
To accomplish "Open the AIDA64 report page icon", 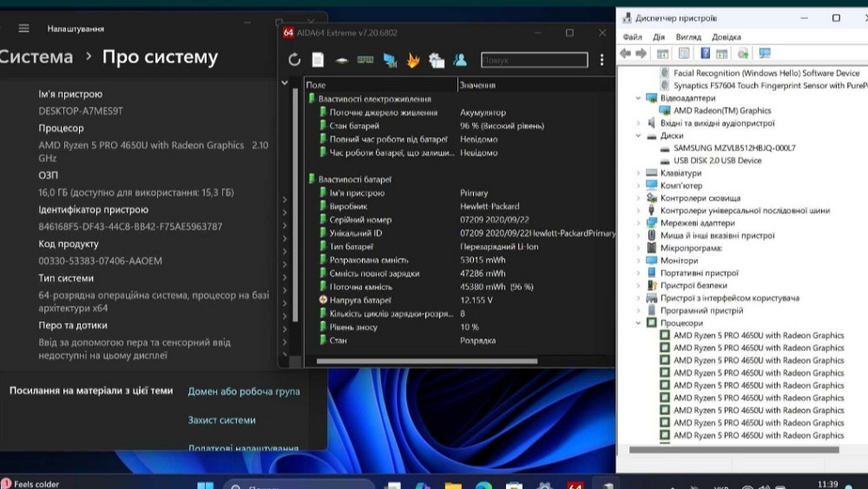I will pos(319,60).
